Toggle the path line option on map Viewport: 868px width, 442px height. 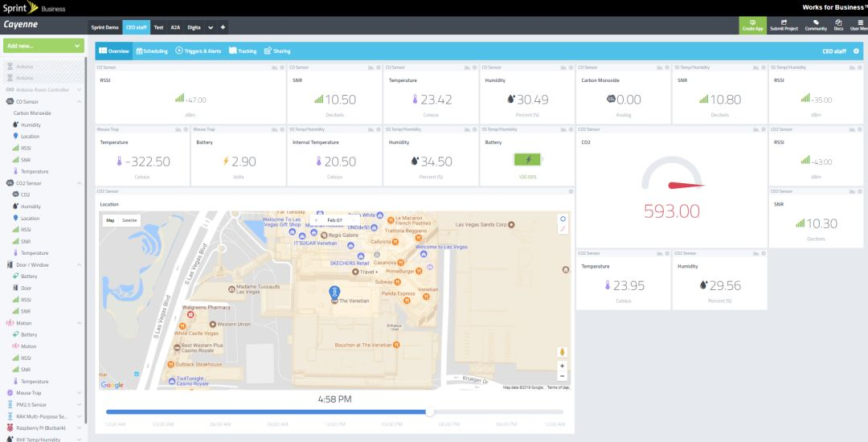(x=563, y=228)
